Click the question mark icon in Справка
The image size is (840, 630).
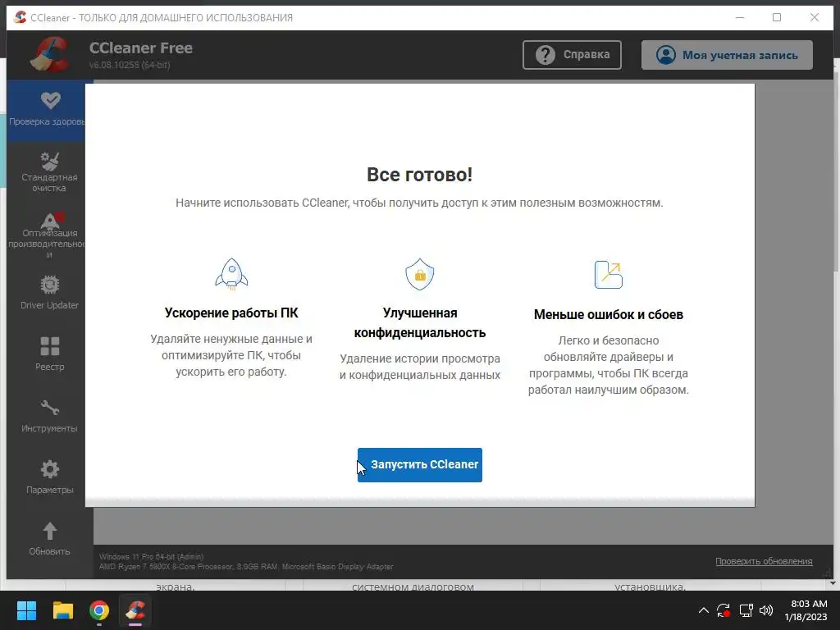click(x=546, y=55)
